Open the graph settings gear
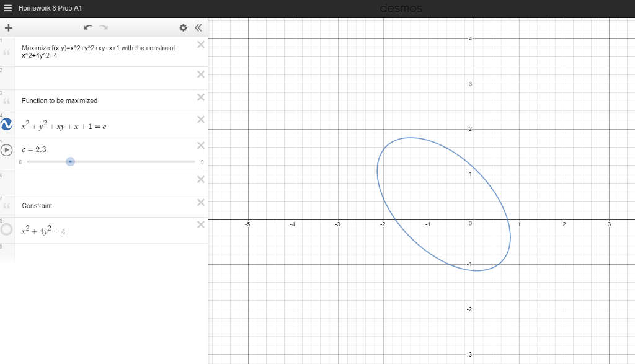The height and width of the screenshot is (364, 635). click(184, 27)
